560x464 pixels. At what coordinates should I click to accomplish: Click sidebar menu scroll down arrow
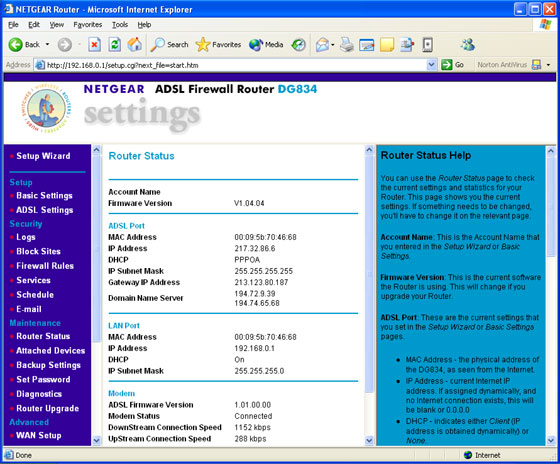click(x=96, y=441)
